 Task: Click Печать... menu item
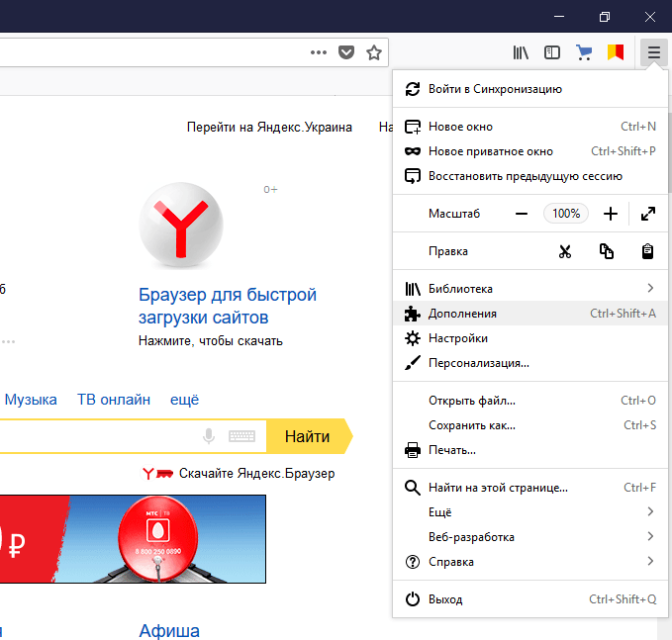point(530,450)
